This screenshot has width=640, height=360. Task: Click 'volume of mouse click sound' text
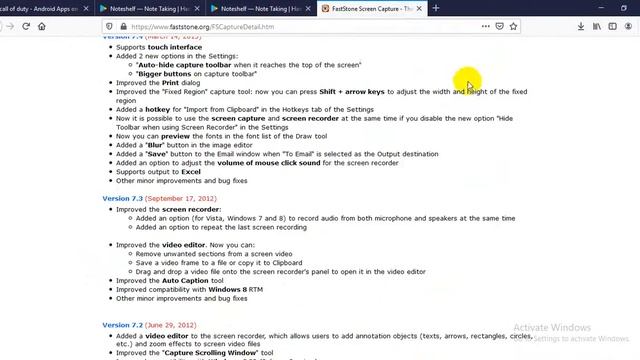point(269,163)
